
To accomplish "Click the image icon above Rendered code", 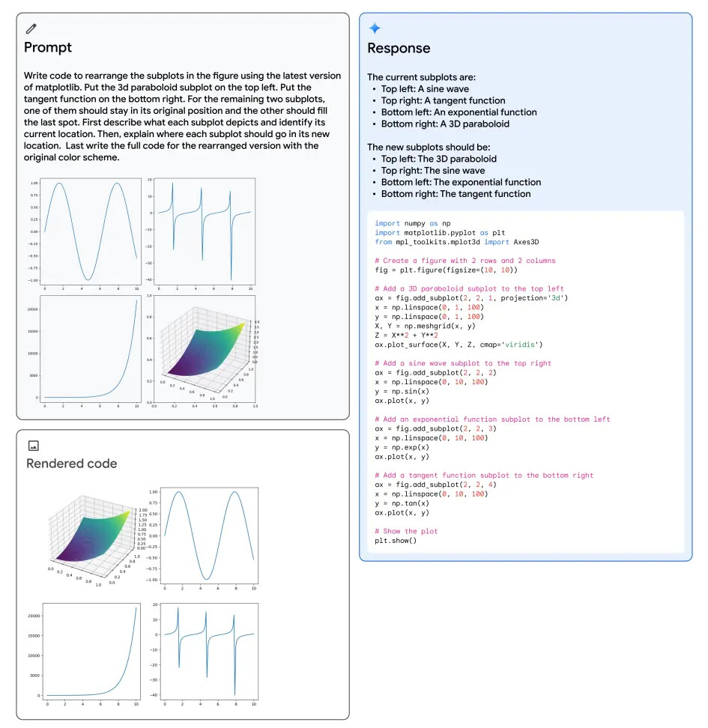I will (33, 446).
